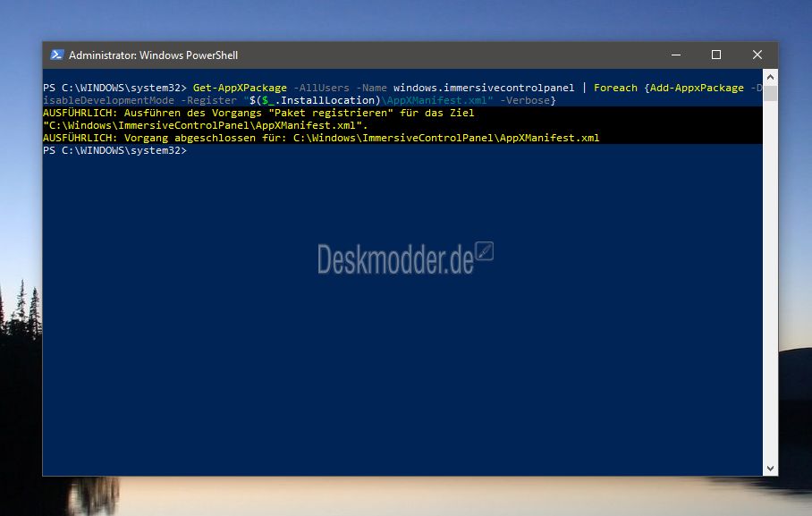
Task: Click the '-Verbose}' parameter text
Action: (x=528, y=100)
